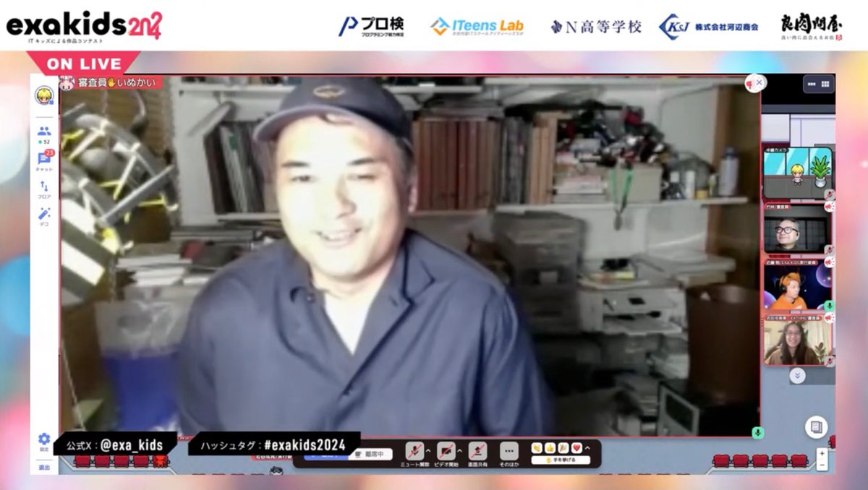This screenshot has width=868, height=490.
Task: Start screen sharing (画面共有)
Action: [477, 454]
